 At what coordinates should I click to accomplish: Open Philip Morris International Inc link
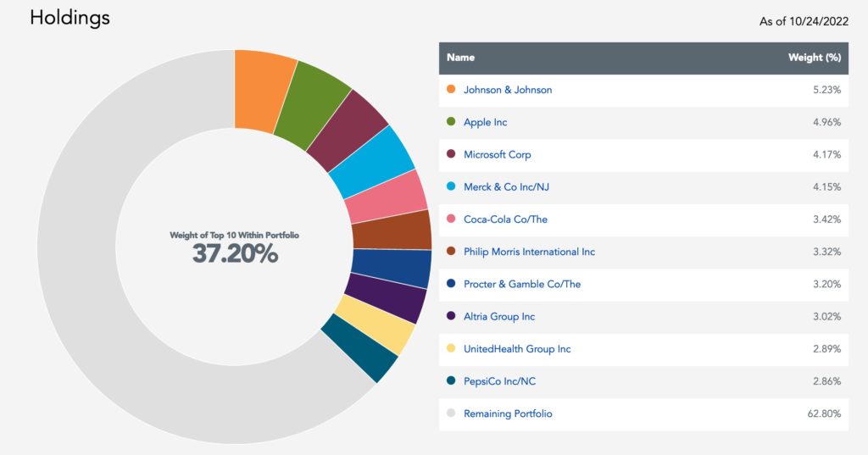pos(529,252)
